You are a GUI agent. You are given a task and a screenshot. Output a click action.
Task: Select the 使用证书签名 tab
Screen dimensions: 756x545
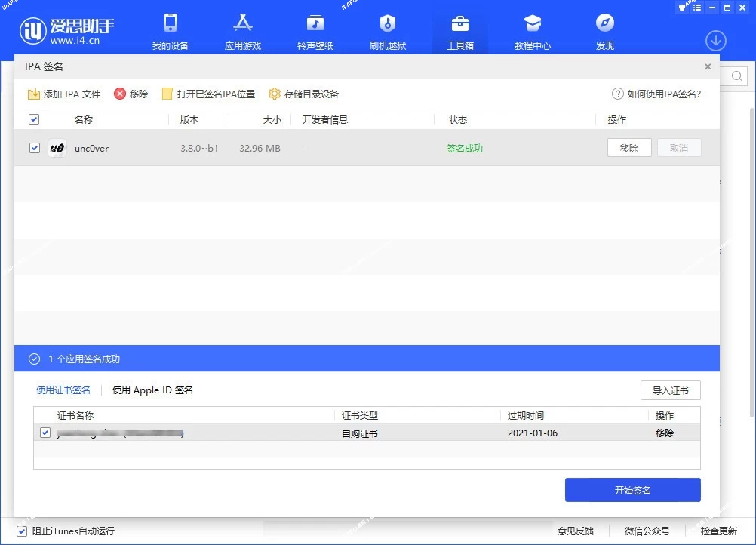63,390
